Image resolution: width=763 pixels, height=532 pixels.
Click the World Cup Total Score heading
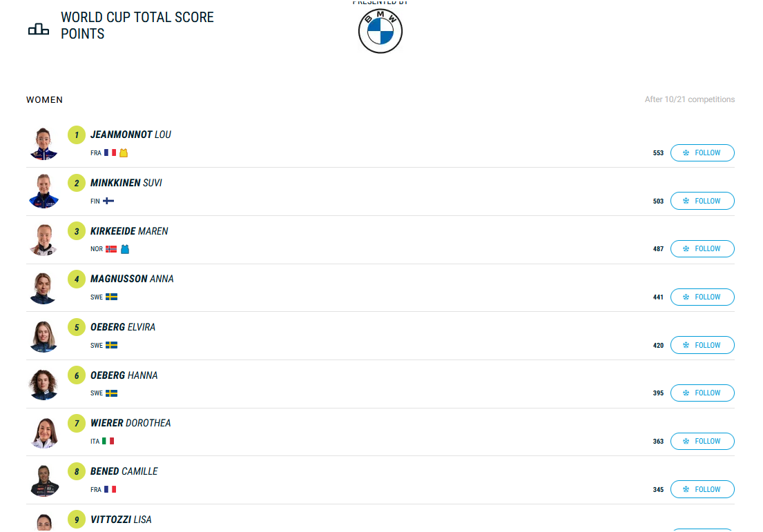point(137,26)
